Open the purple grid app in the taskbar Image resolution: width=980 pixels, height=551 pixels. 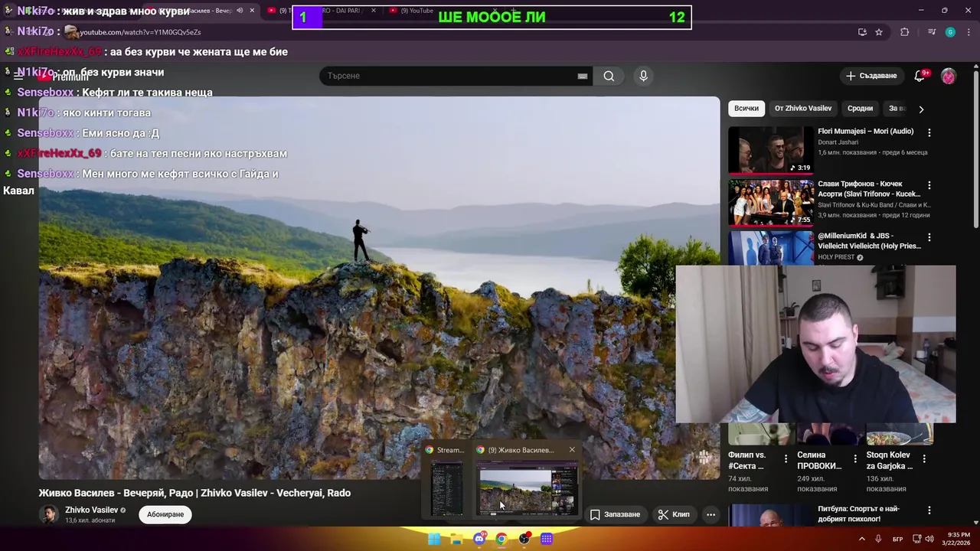[x=547, y=539]
